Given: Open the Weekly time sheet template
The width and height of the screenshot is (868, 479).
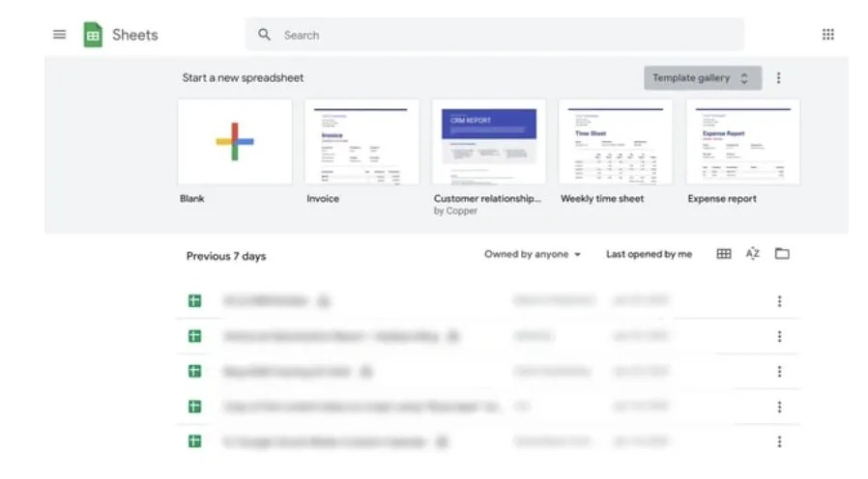Looking at the screenshot, I should 616,142.
